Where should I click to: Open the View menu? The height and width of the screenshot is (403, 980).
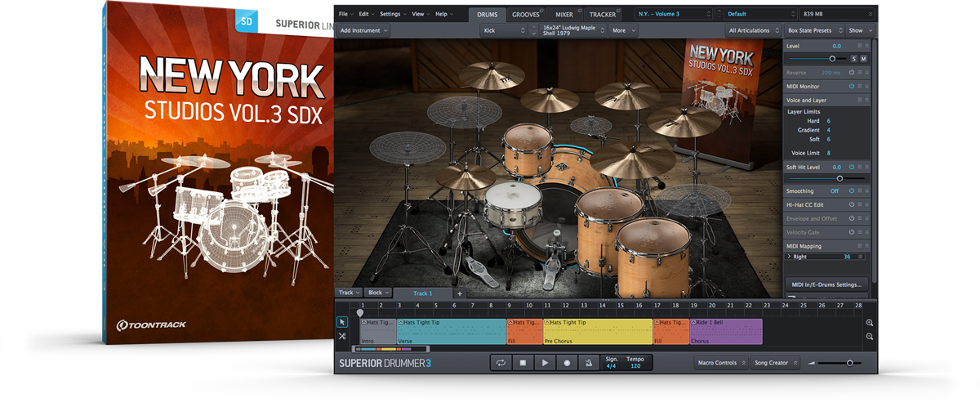(x=420, y=14)
